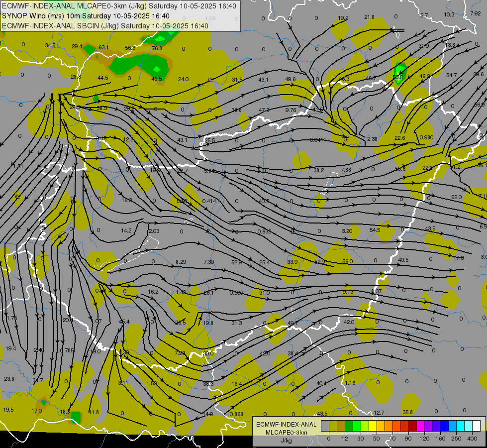
Task: Click the 2.03 value on the map
Action: click(x=154, y=230)
